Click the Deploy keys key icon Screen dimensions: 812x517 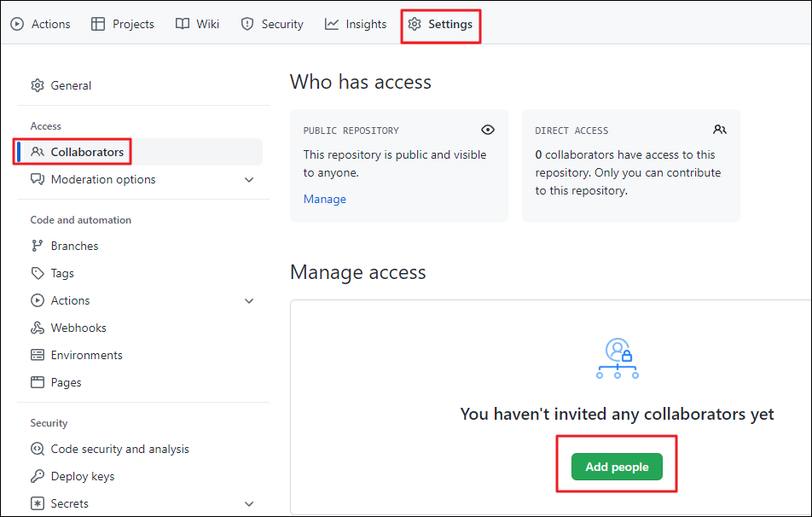pos(38,476)
